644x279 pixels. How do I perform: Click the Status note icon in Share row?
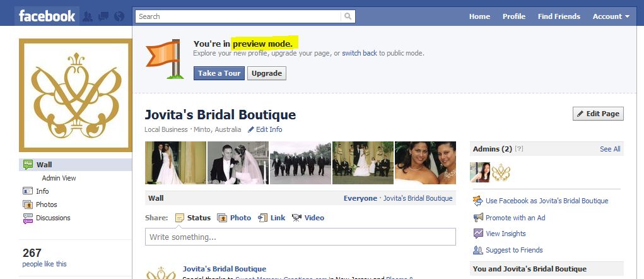tap(180, 218)
